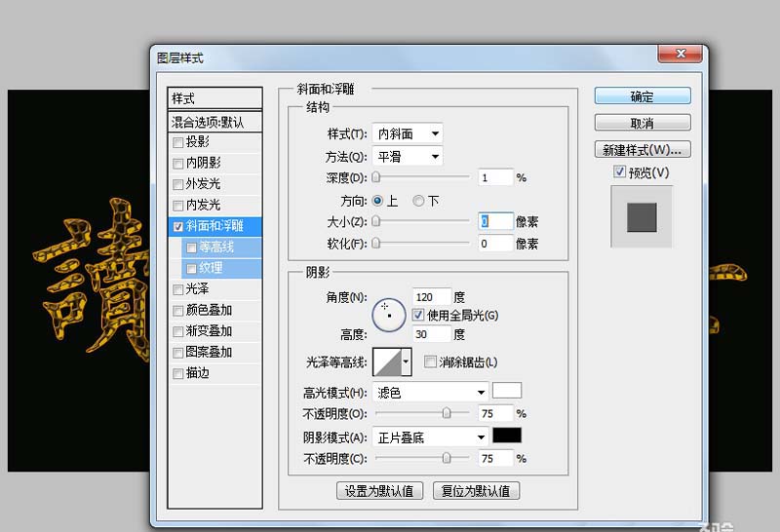This screenshot has height=532, width=780.
Task: Click the 光泽等高线 contour thumbnail
Action: click(x=387, y=361)
